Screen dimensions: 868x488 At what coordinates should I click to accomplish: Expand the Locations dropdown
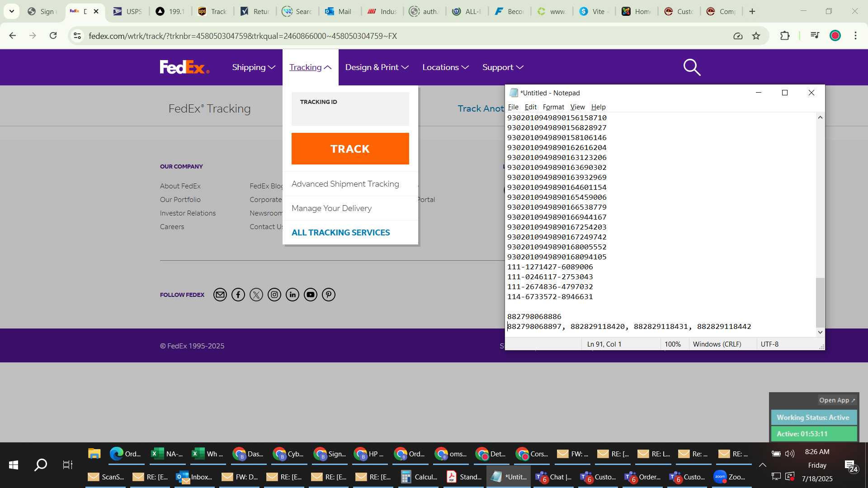(445, 67)
